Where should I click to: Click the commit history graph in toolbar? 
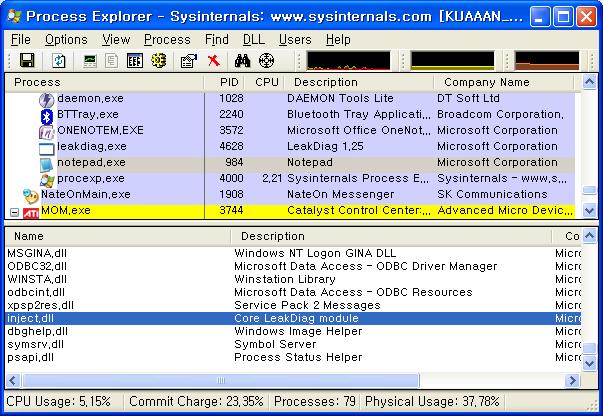click(452, 61)
